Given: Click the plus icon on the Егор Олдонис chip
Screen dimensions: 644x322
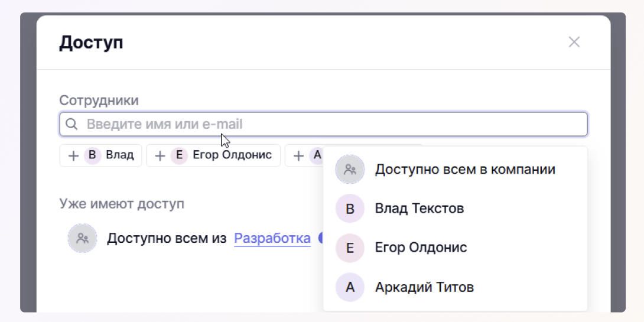Looking at the screenshot, I should click(160, 156).
